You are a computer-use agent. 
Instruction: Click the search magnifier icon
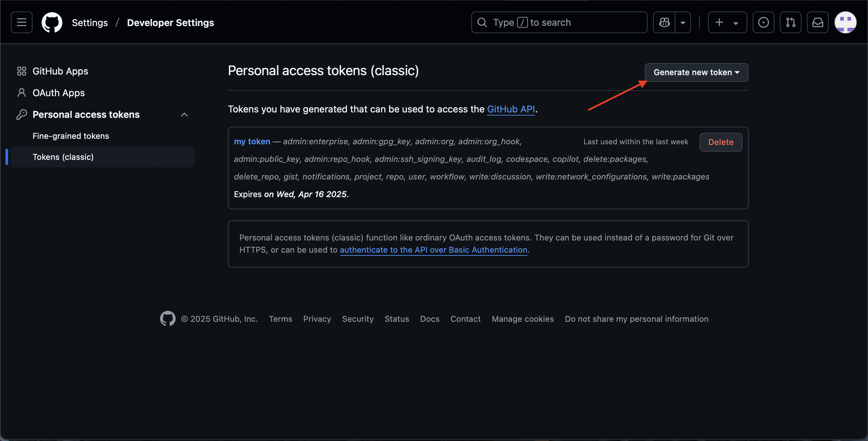coord(482,22)
